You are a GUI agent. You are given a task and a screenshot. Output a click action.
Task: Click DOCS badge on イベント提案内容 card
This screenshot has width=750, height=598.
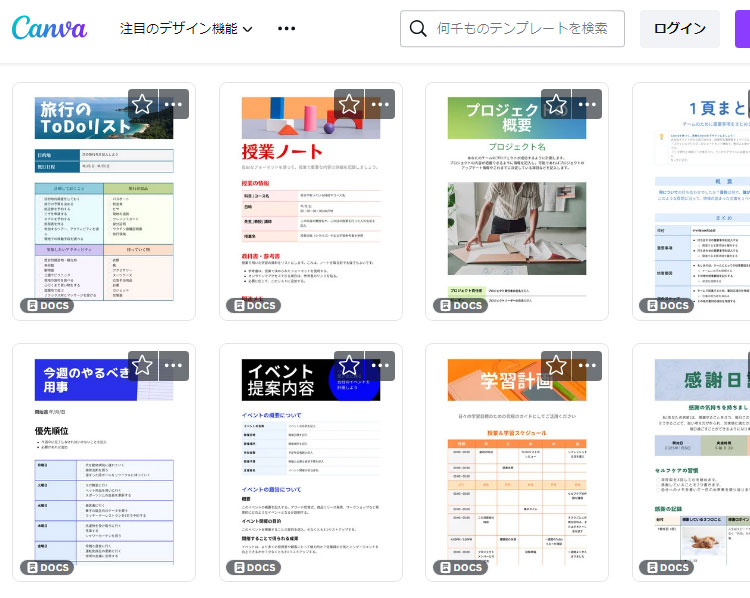pos(254,567)
